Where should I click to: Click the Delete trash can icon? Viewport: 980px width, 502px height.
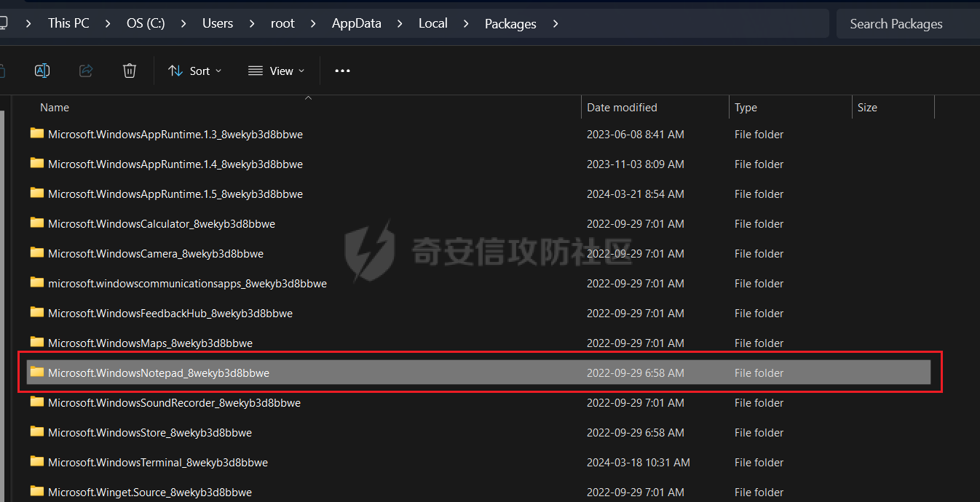(x=130, y=71)
